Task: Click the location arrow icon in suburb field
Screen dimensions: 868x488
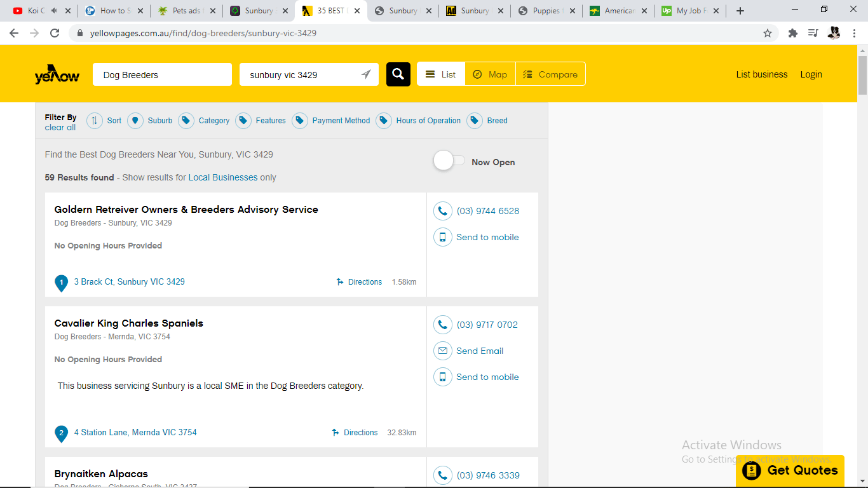Action: [366, 74]
